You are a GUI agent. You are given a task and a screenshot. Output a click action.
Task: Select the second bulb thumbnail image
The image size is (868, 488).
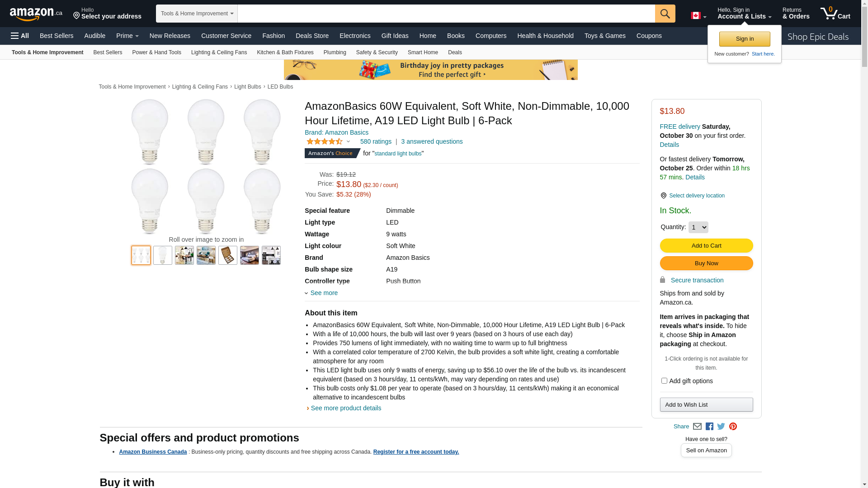(x=163, y=255)
